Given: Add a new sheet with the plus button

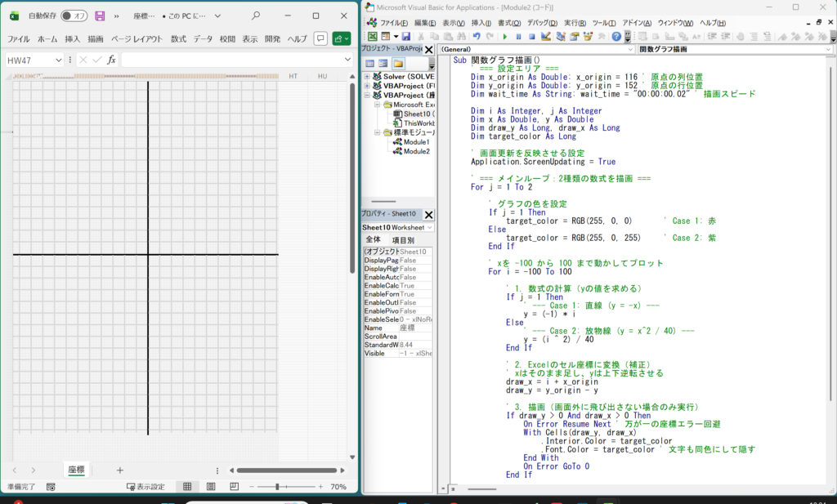Looking at the screenshot, I should point(120,470).
